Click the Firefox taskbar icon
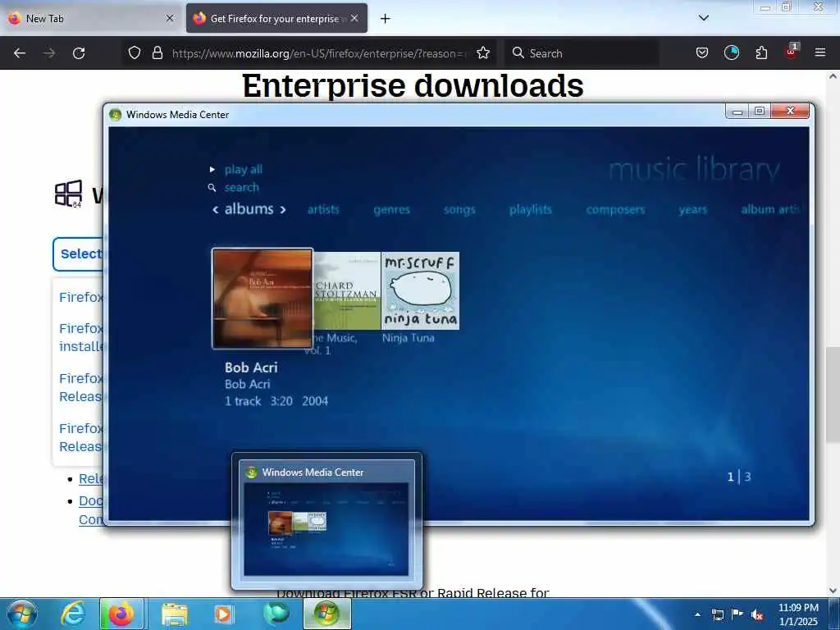840x630 pixels. 121,614
